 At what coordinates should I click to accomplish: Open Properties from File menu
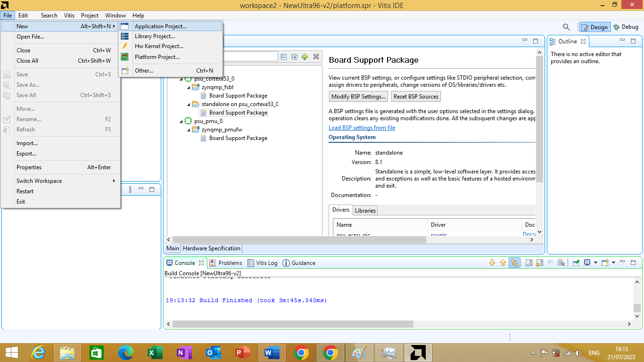click(60, 167)
